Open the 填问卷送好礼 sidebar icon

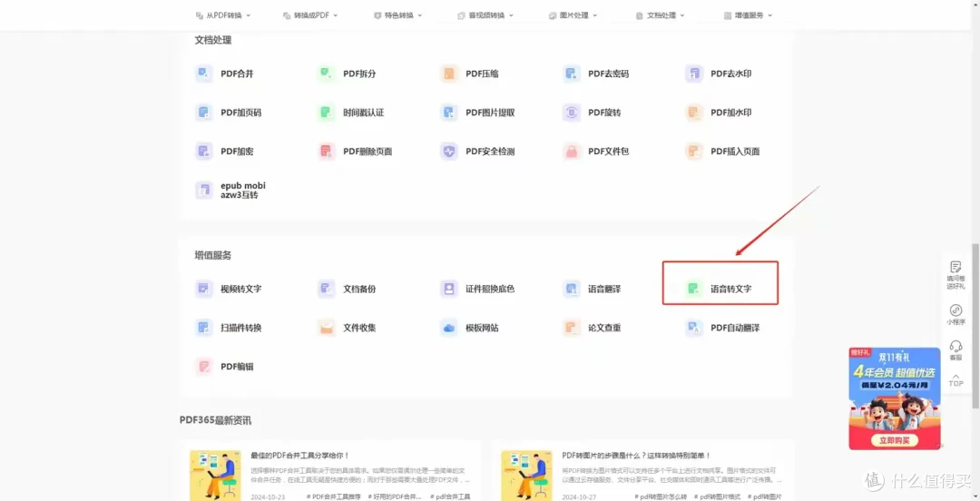click(955, 267)
